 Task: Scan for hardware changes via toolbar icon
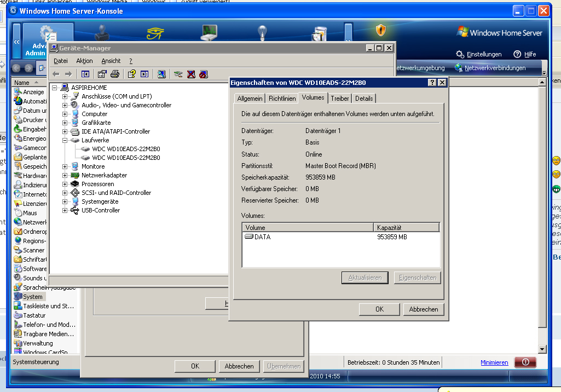pos(161,74)
